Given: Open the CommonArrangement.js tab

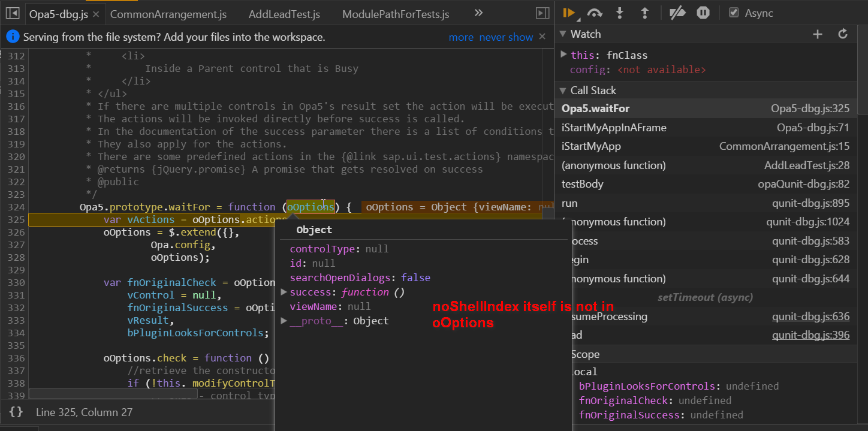Looking at the screenshot, I should point(168,14).
